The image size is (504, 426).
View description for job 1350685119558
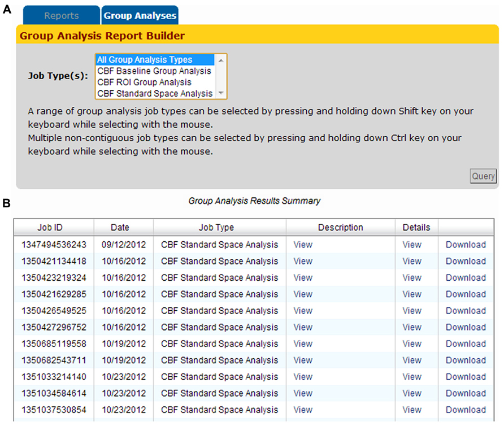(x=303, y=344)
